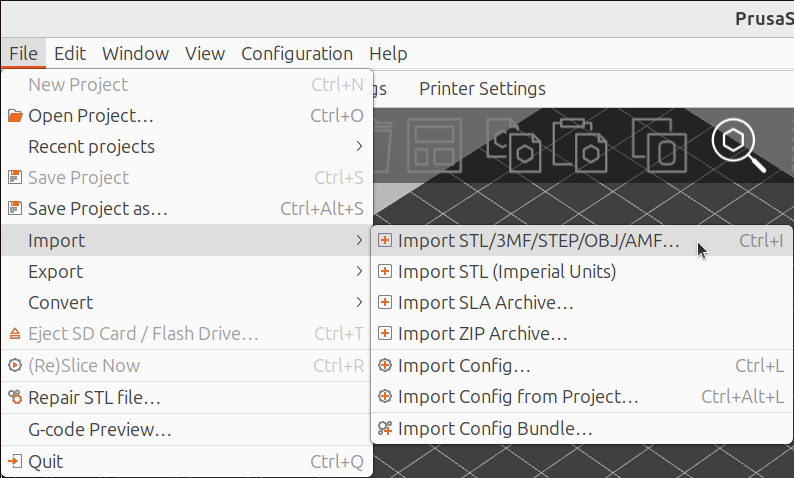Click gear icon beside Import Config from Project
794x478 pixels.
point(385,396)
